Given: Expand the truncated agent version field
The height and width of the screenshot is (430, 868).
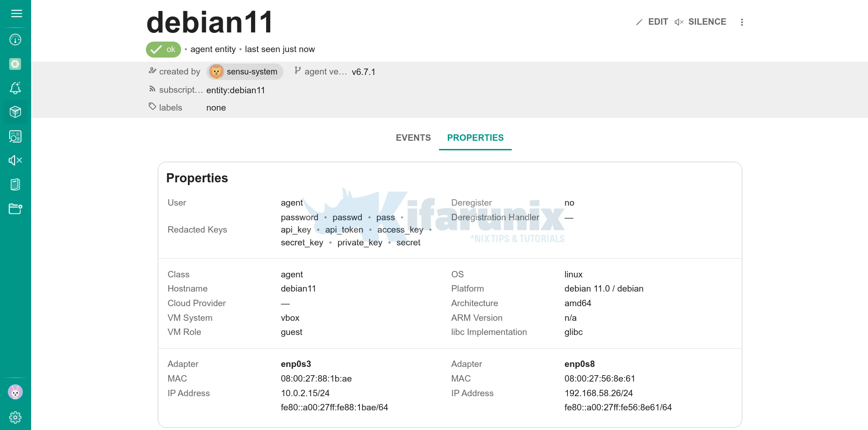Looking at the screenshot, I should 327,71.
